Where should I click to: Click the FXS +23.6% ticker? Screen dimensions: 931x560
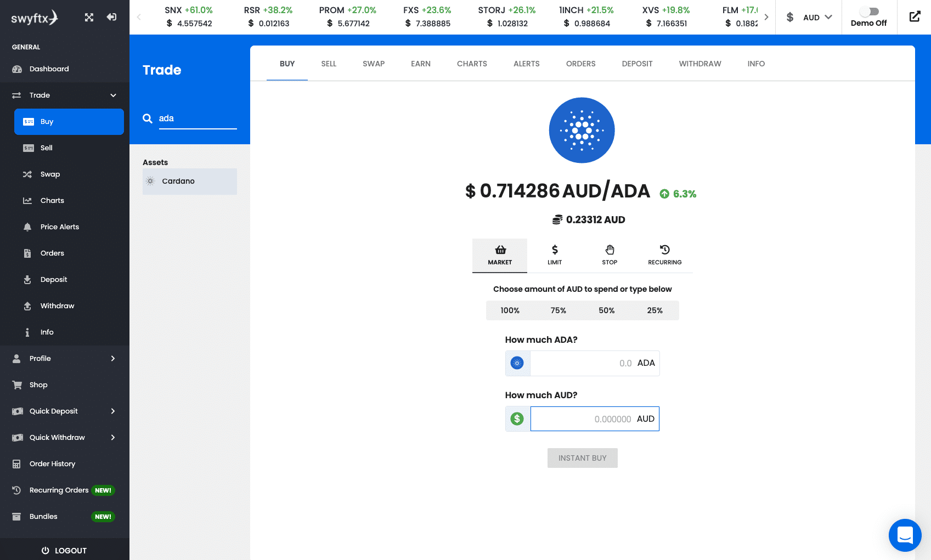(427, 17)
